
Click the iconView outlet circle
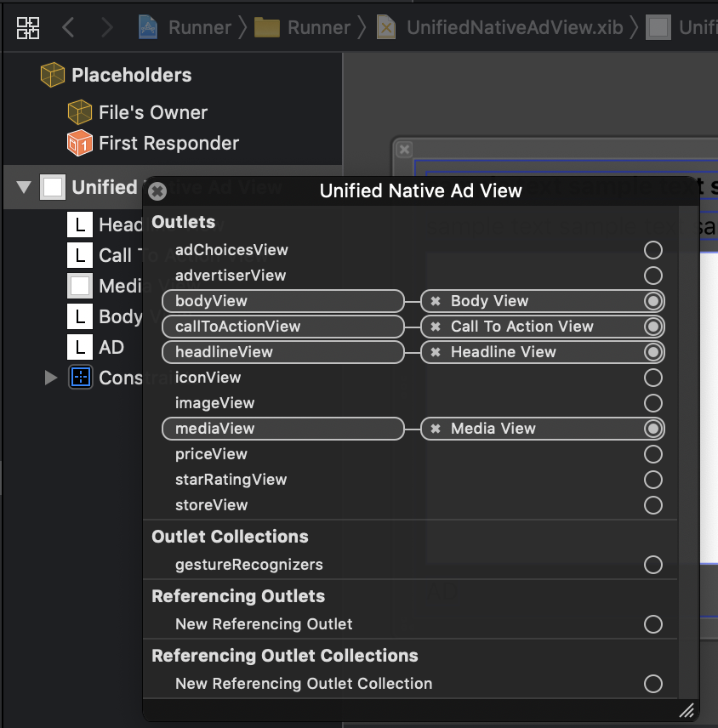653,378
